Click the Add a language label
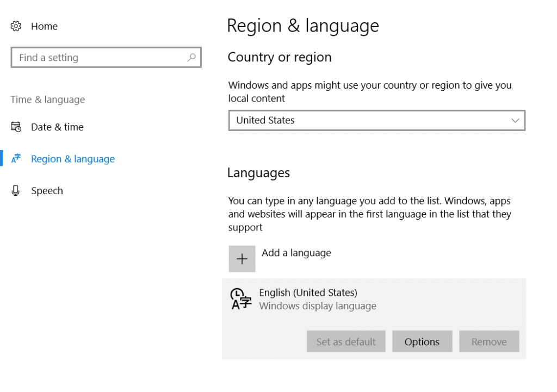Image resolution: width=557 pixels, height=392 pixels. [296, 253]
